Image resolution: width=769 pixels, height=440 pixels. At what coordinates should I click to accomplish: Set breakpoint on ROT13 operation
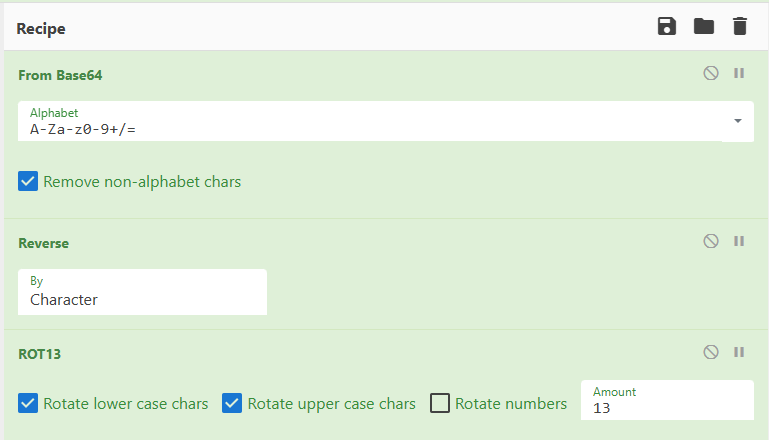[x=739, y=353]
